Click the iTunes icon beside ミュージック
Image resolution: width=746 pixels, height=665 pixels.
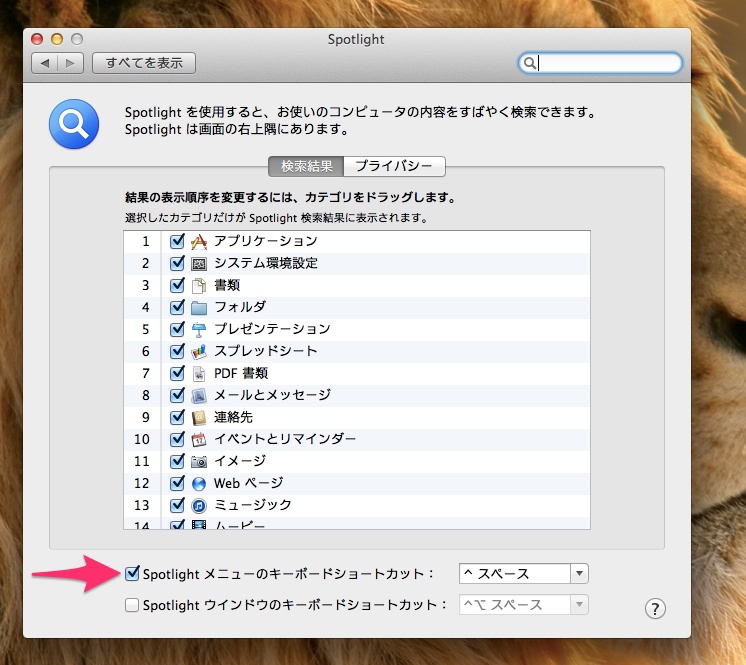[199, 506]
